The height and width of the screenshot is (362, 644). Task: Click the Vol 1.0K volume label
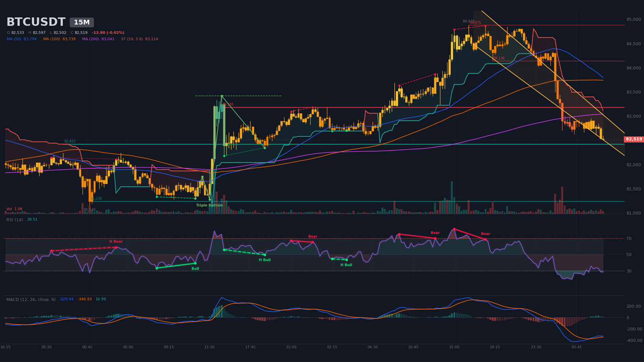coord(14,209)
